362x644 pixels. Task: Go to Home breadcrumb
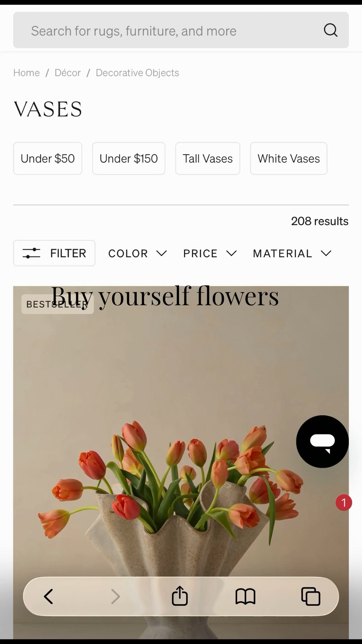pyautogui.click(x=26, y=73)
